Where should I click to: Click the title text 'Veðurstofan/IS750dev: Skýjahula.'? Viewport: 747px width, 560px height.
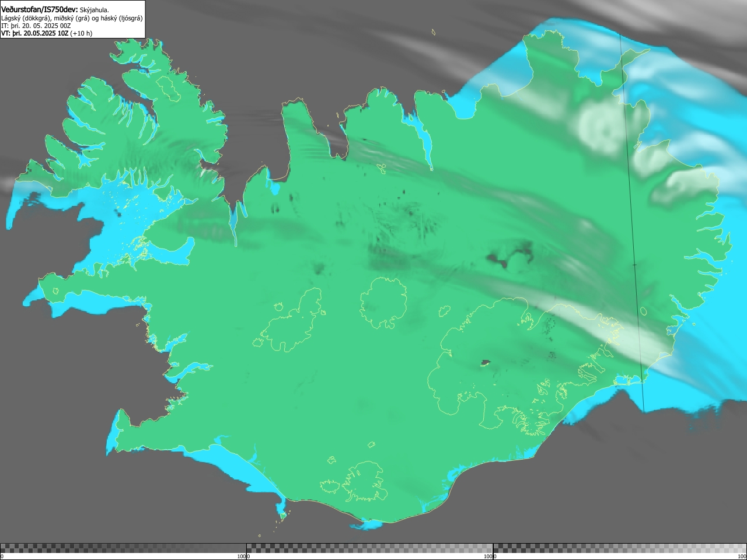(55, 10)
